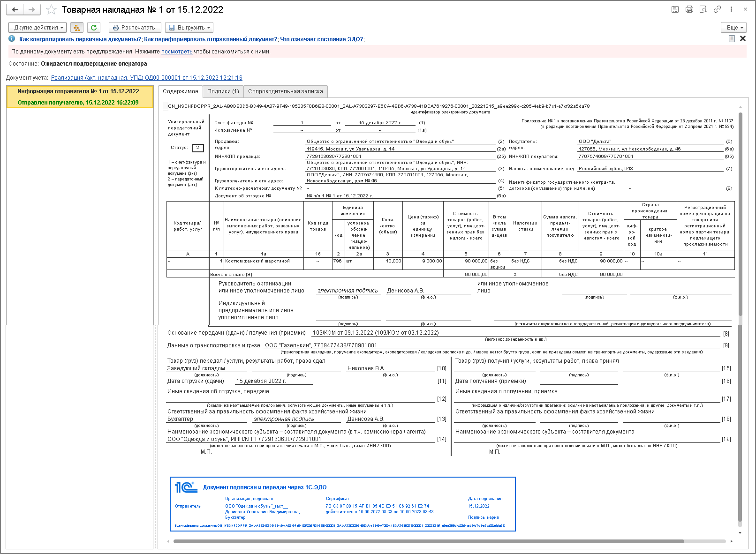This screenshot has height=554, width=756.
Task: Switch to the Подписи (1) tab
Action: click(223, 91)
